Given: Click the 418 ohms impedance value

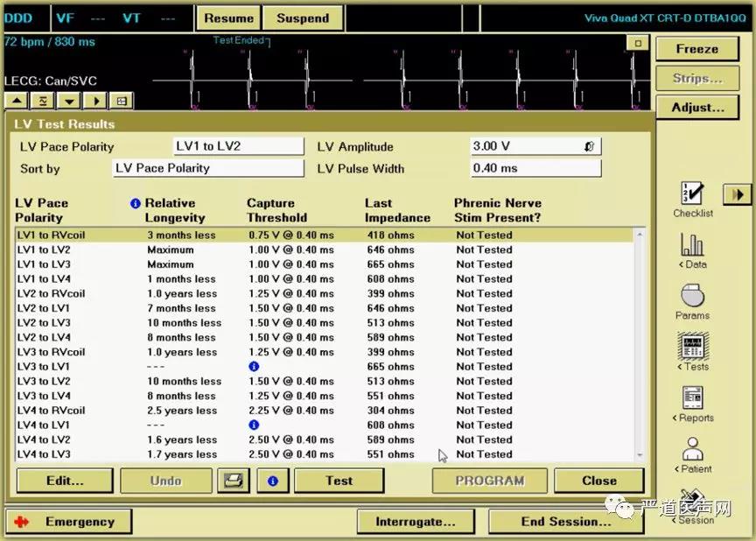Looking at the screenshot, I should 390,235.
